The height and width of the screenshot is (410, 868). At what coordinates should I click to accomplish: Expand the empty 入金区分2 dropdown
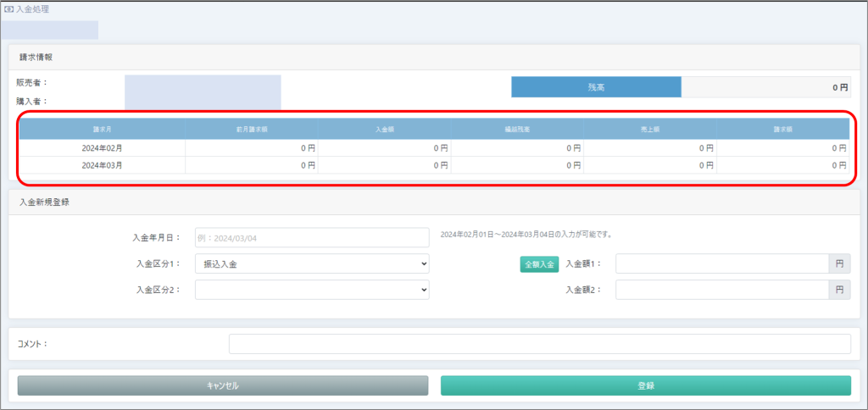point(312,290)
